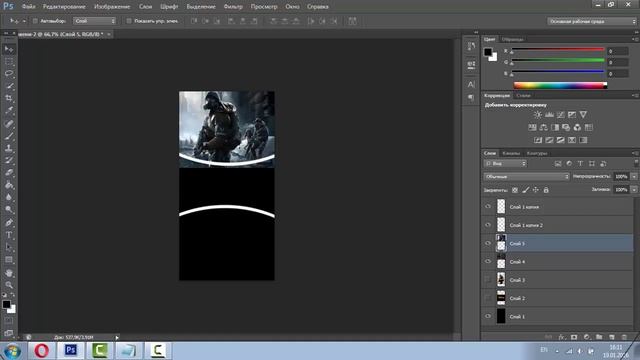Image resolution: width=640 pixels, height=360 pixels.
Task: Open the status bar info arrow
Action: pos(117,338)
